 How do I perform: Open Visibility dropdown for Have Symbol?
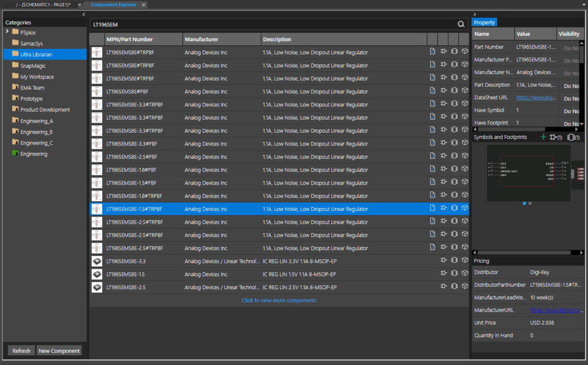(571, 110)
